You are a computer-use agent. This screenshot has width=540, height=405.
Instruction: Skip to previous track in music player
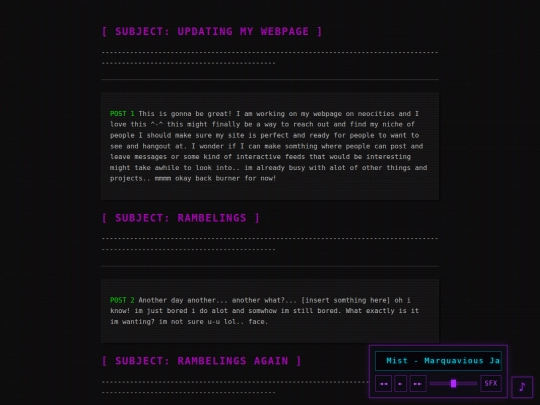[383, 384]
